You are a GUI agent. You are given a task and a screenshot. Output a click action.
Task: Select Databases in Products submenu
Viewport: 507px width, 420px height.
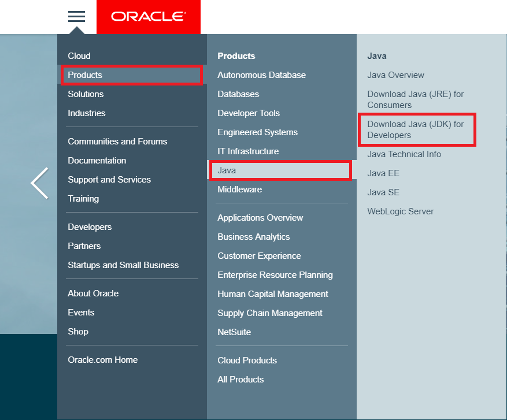pyautogui.click(x=238, y=94)
